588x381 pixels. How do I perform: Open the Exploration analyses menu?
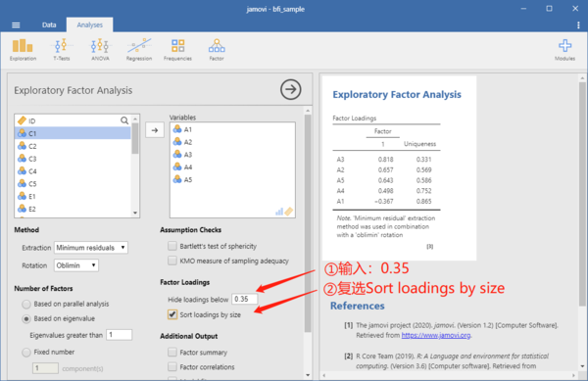23,49
